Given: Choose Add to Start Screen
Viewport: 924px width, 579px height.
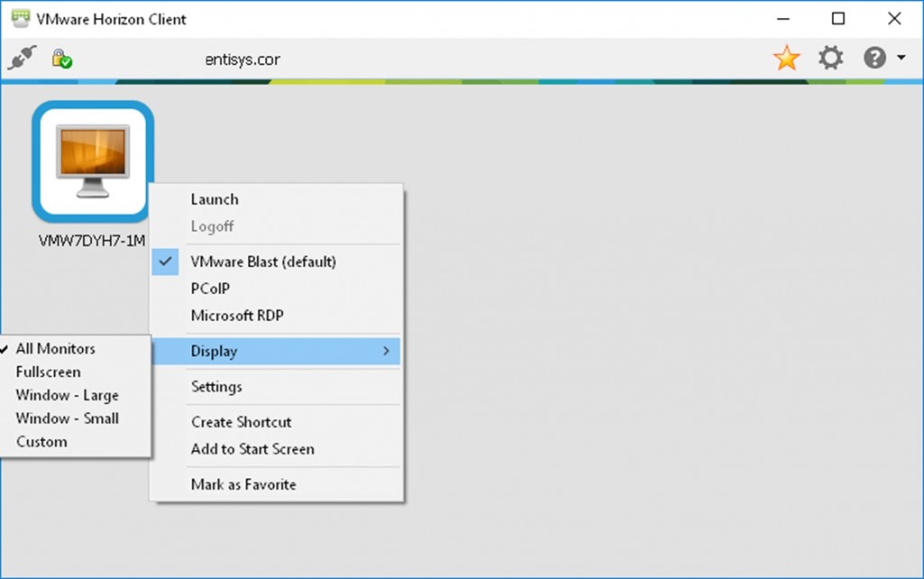Looking at the screenshot, I should [x=278, y=449].
